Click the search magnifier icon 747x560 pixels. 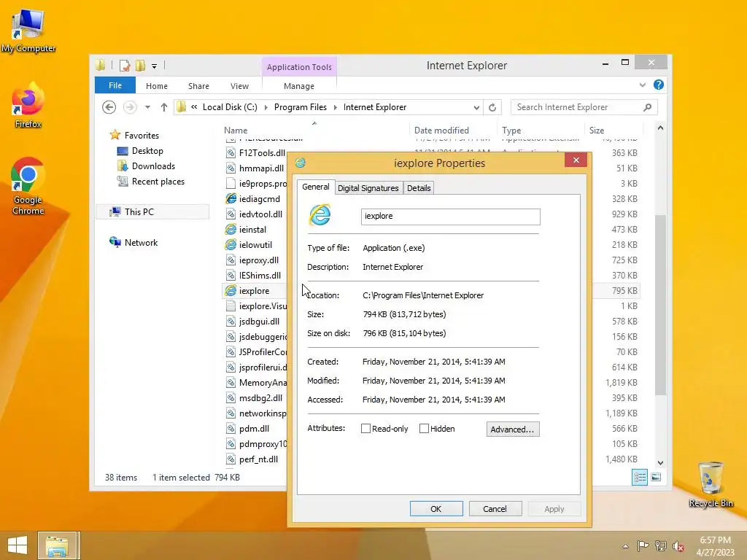coord(647,107)
